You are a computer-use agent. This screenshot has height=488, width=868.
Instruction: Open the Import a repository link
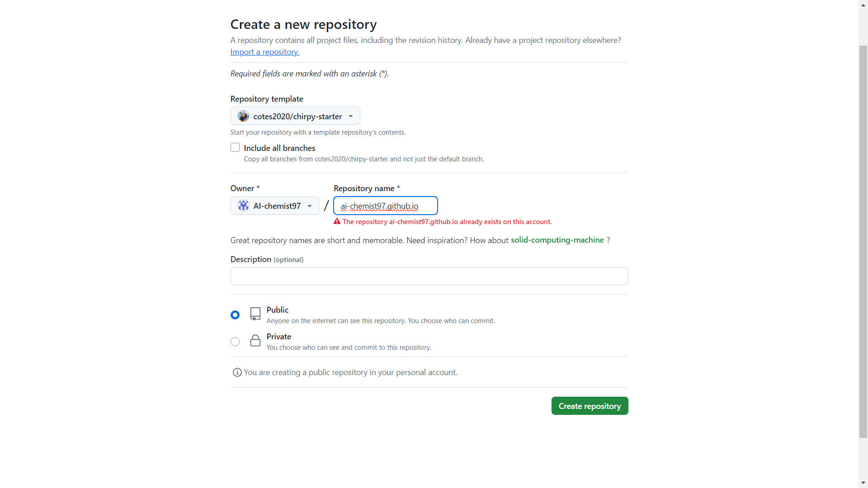265,52
